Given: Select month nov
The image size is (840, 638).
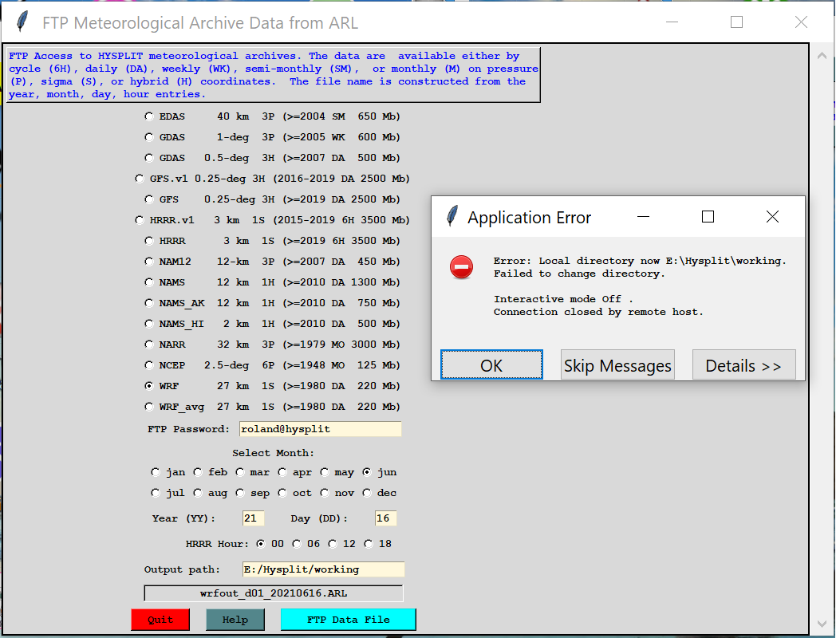Looking at the screenshot, I should (325, 493).
